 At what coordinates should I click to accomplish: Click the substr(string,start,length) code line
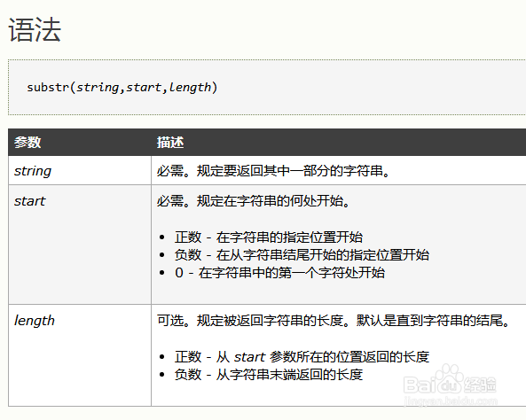122,88
